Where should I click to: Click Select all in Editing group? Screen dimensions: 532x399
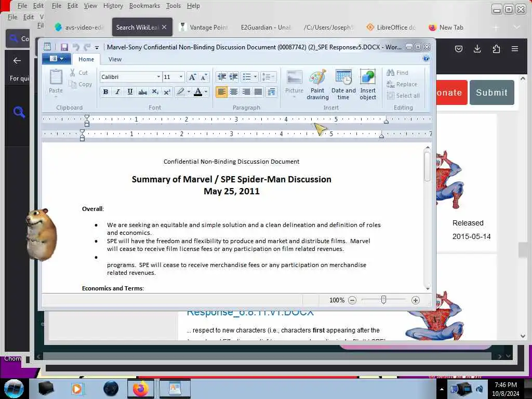click(x=403, y=96)
